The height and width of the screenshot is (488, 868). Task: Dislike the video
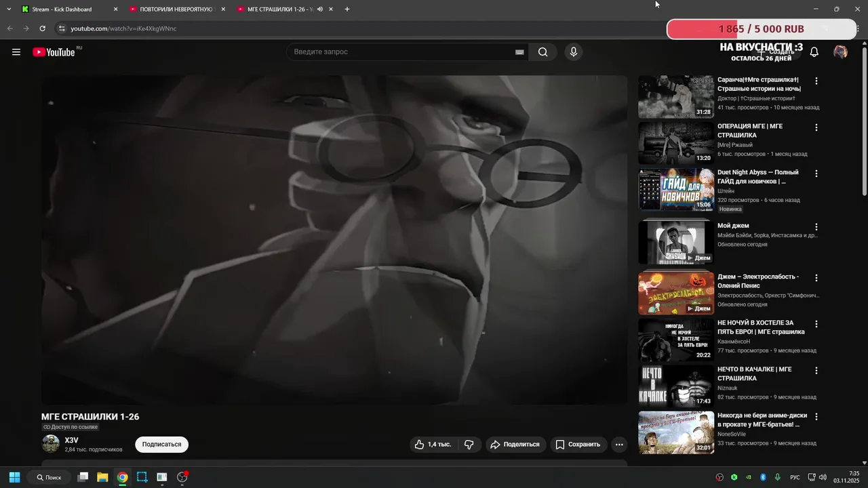pyautogui.click(x=469, y=445)
